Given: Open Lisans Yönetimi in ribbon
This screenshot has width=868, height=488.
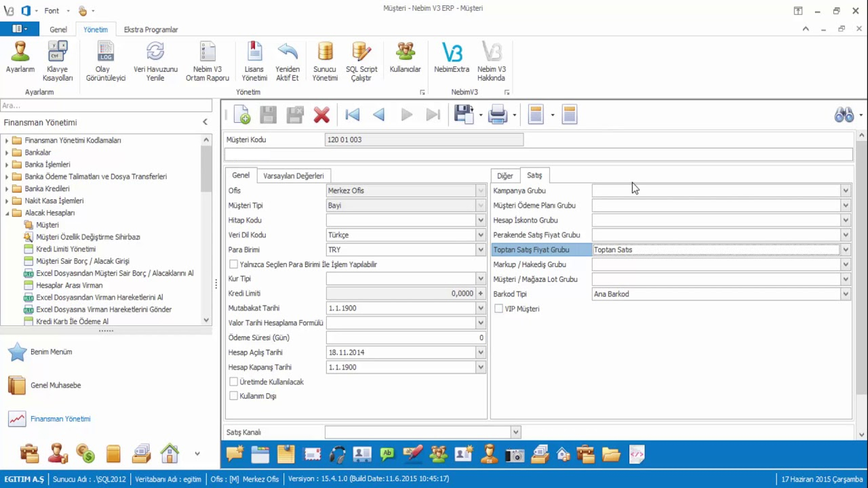Looking at the screenshot, I should tap(254, 61).
